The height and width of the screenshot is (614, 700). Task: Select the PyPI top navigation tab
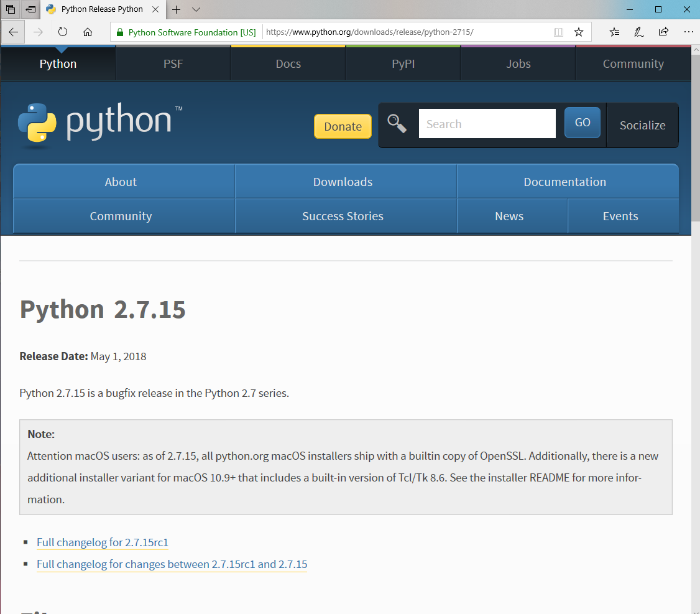pyautogui.click(x=403, y=64)
